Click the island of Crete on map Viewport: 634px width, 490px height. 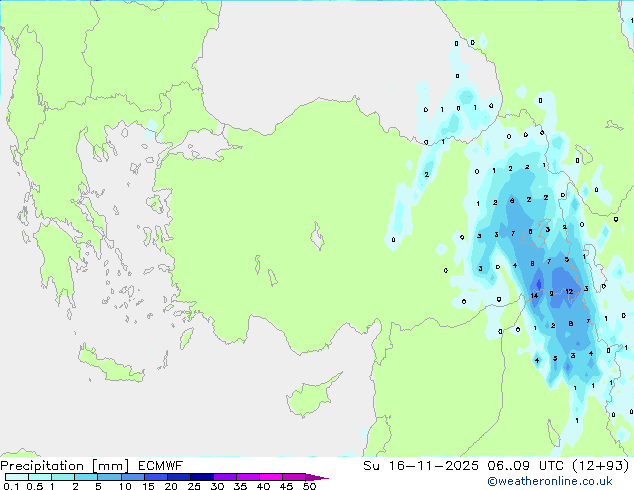pos(110,365)
